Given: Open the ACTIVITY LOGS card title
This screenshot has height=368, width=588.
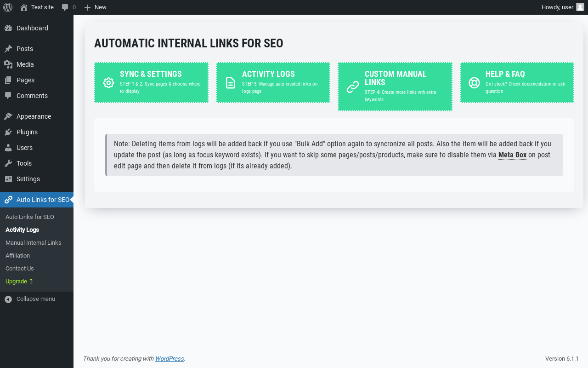Looking at the screenshot, I should pyautogui.click(x=268, y=74).
